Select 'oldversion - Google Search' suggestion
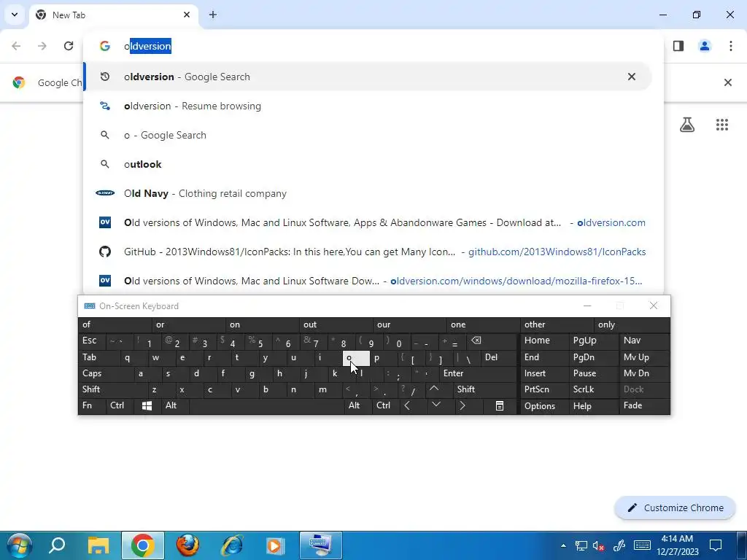The image size is (747, 560). 368,77
